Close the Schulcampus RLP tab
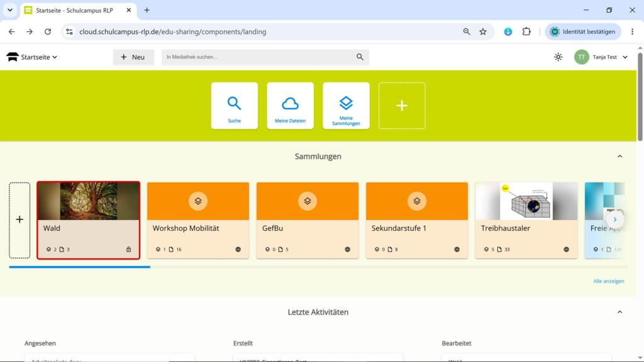 pyautogui.click(x=128, y=10)
